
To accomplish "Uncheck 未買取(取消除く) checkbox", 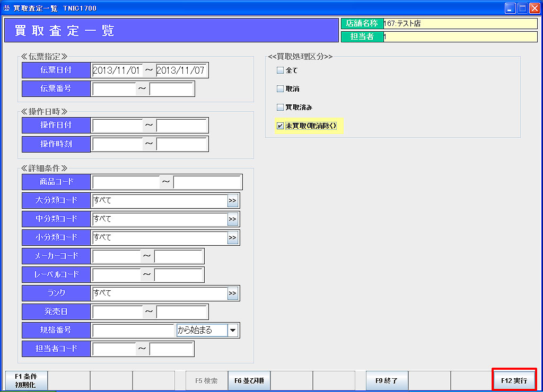I will tap(281, 126).
